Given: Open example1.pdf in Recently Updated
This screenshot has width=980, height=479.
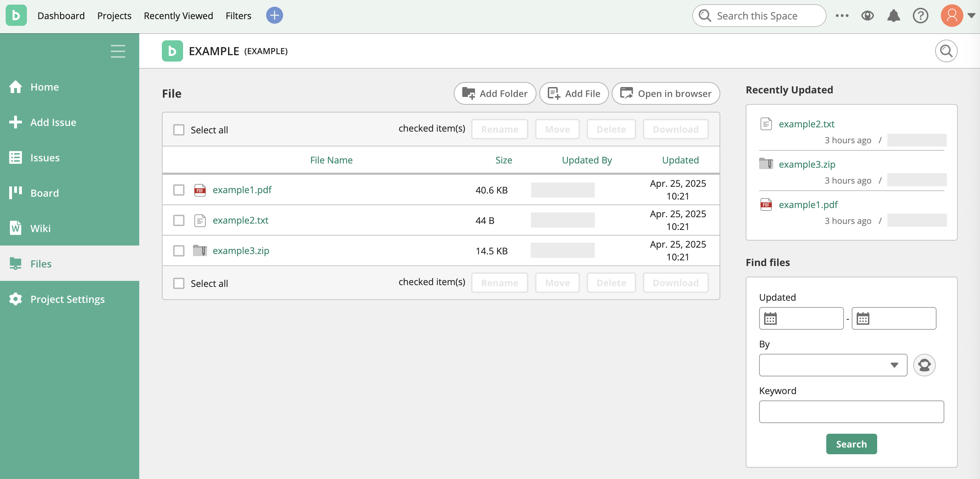Looking at the screenshot, I should (x=808, y=204).
